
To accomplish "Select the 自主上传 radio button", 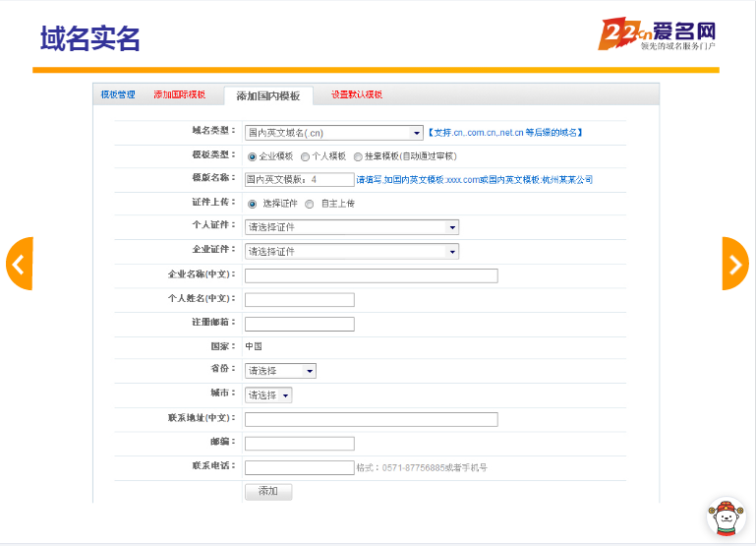I will pyautogui.click(x=310, y=204).
